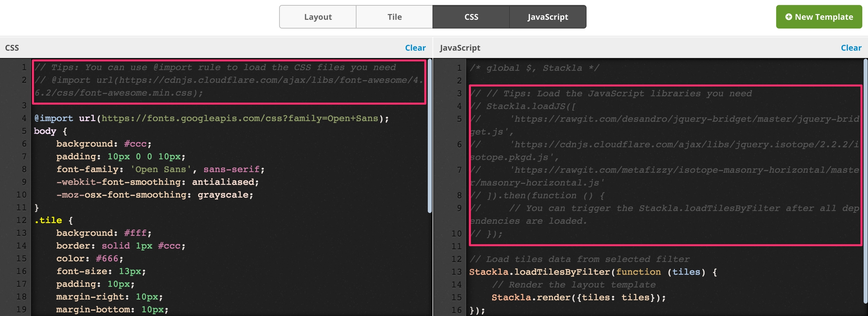Viewport: 868px width, 316px height.
Task: Click Stackla.loadTilesByFilter function call
Action: click(539, 272)
